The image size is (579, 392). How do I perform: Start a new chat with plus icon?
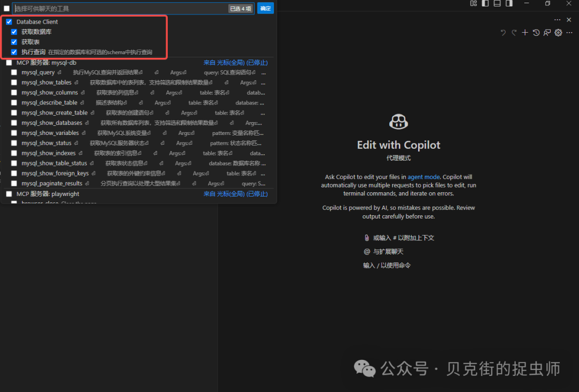[x=525, y=33]
